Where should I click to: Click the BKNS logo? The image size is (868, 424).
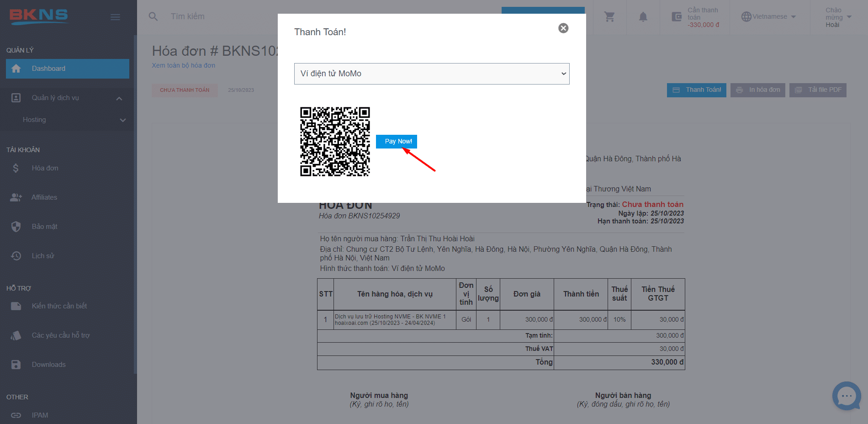coord(39,16)
